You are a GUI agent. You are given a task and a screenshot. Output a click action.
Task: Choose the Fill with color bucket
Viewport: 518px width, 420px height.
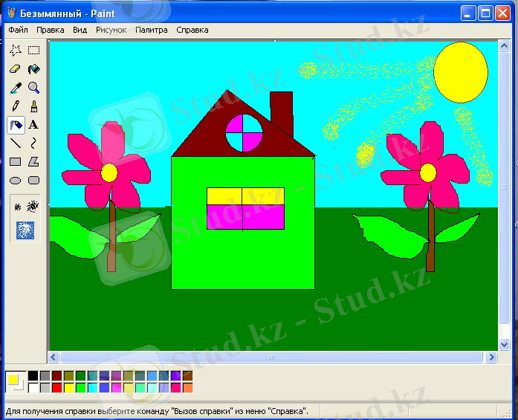(33, 69)
